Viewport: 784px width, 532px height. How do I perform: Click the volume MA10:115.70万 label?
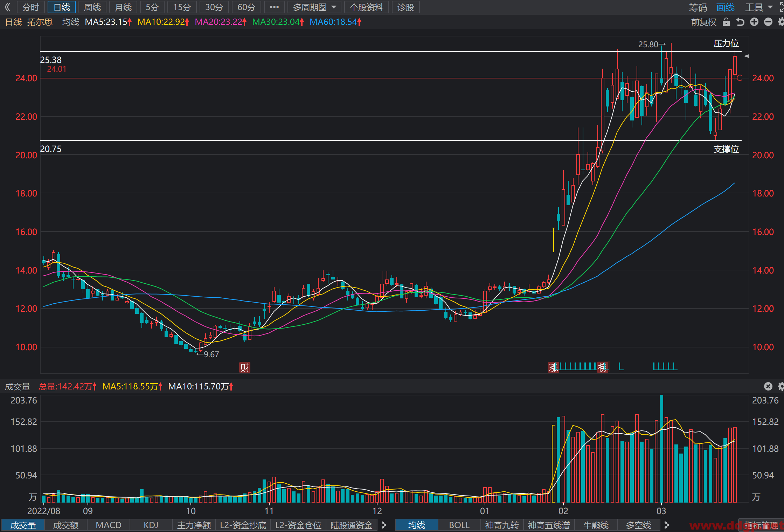click(x=201, y=386)
